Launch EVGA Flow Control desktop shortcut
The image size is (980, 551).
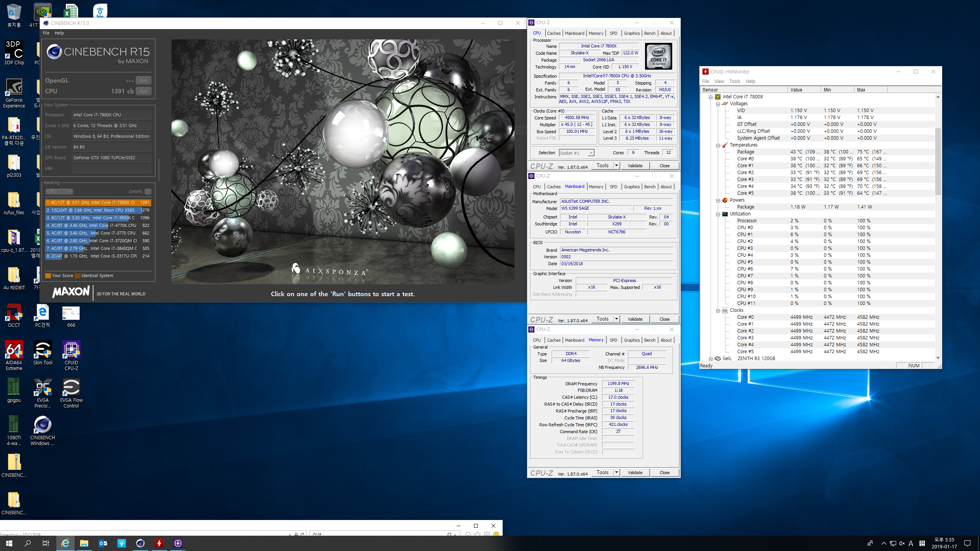click(x=71, y=393)
